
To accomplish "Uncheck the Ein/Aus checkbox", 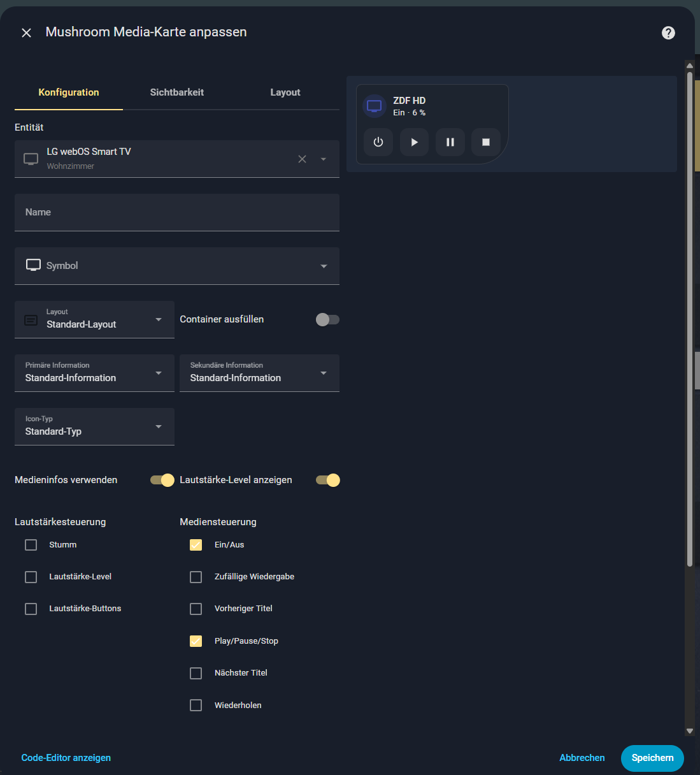I will (x=196, y=545).
